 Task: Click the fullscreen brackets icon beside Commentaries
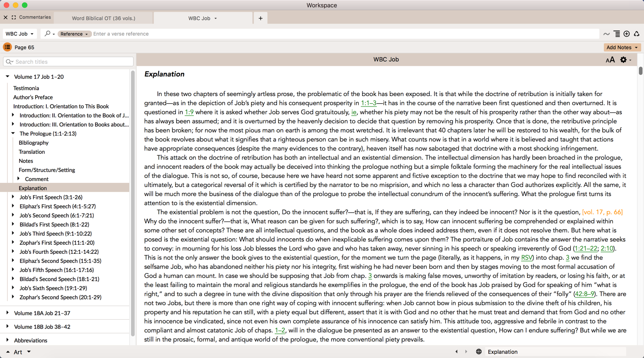click(14, 17)
